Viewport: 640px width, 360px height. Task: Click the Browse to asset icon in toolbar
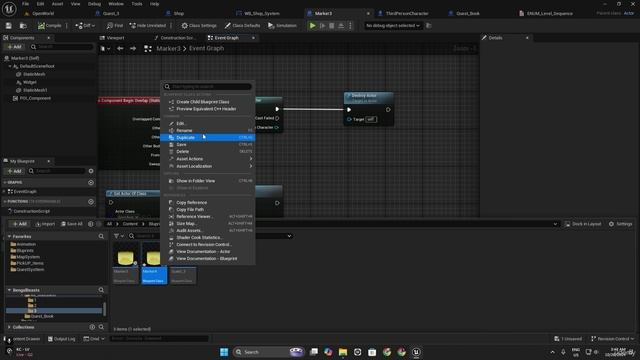[23, 25]
